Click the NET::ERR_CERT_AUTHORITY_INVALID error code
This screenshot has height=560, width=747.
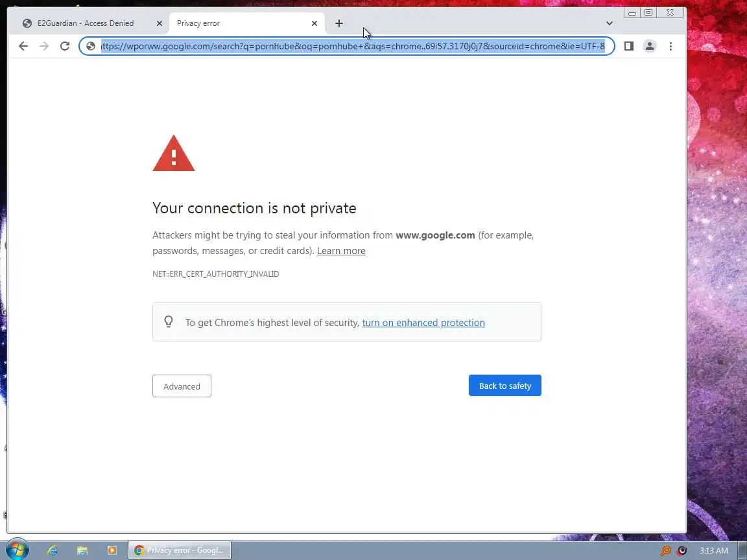[x=216, y=274]
